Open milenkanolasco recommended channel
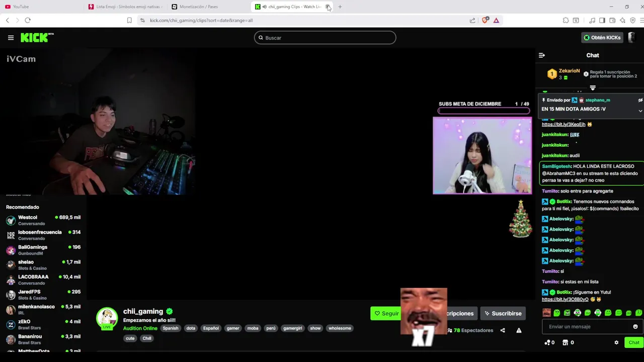This screenshot has height=362, width=644. point(43,310)
